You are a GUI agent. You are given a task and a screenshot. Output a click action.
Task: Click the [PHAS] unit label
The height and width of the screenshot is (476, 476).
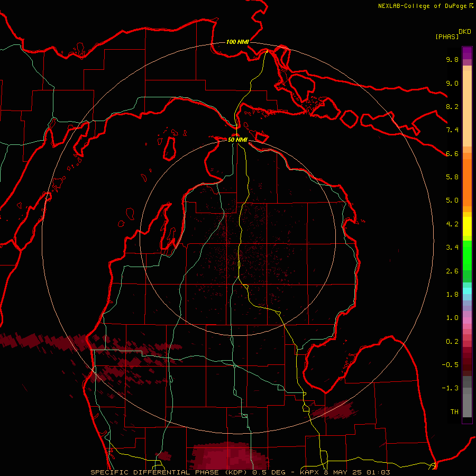[x=447, y=36]
